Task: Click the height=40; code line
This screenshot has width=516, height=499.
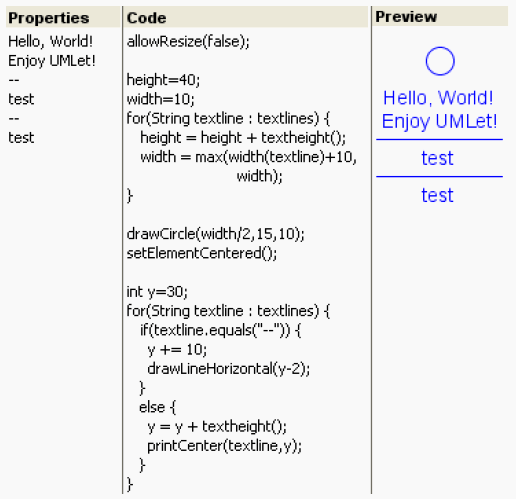Action: (x=163, y=80)
